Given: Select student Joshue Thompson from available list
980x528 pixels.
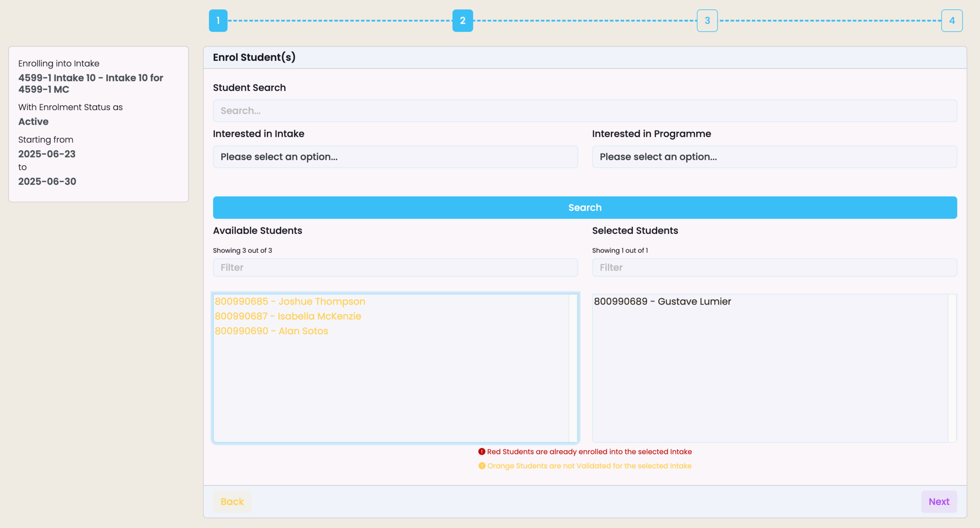Looking at the screenshot, I should point(290,301).
